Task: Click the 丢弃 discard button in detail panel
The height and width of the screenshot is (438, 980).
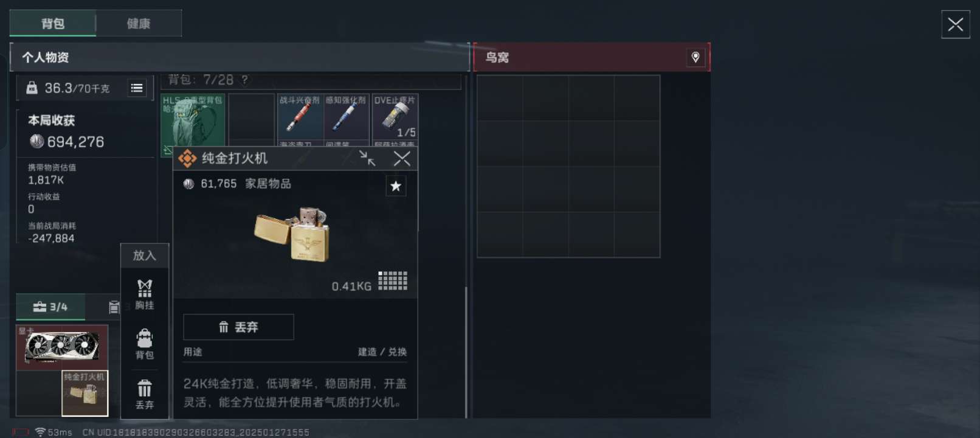Action: [238, 327]
